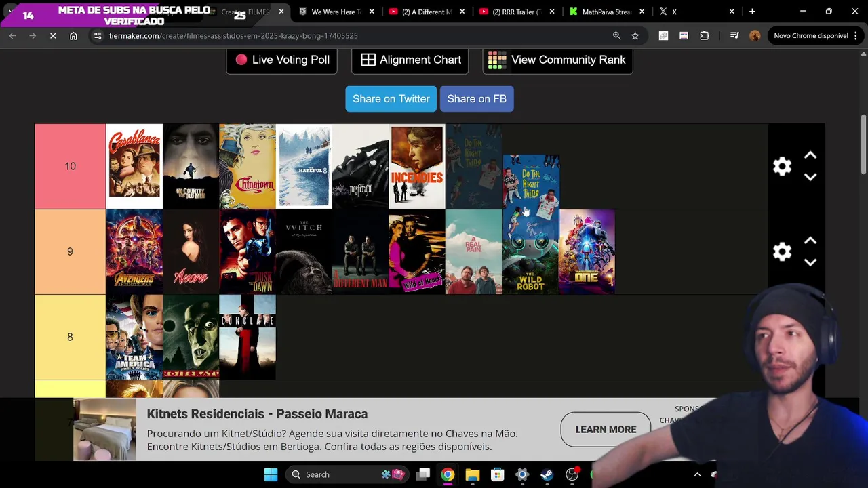This screenshot has height=488, width=868.
Task: Click the page vertical scrollbar
Action: (863, 144)
